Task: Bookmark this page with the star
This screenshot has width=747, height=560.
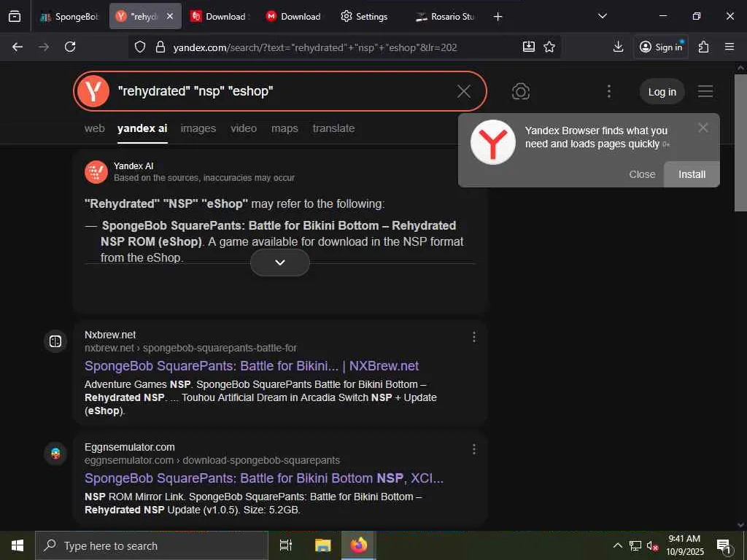Action: [549, 47]
